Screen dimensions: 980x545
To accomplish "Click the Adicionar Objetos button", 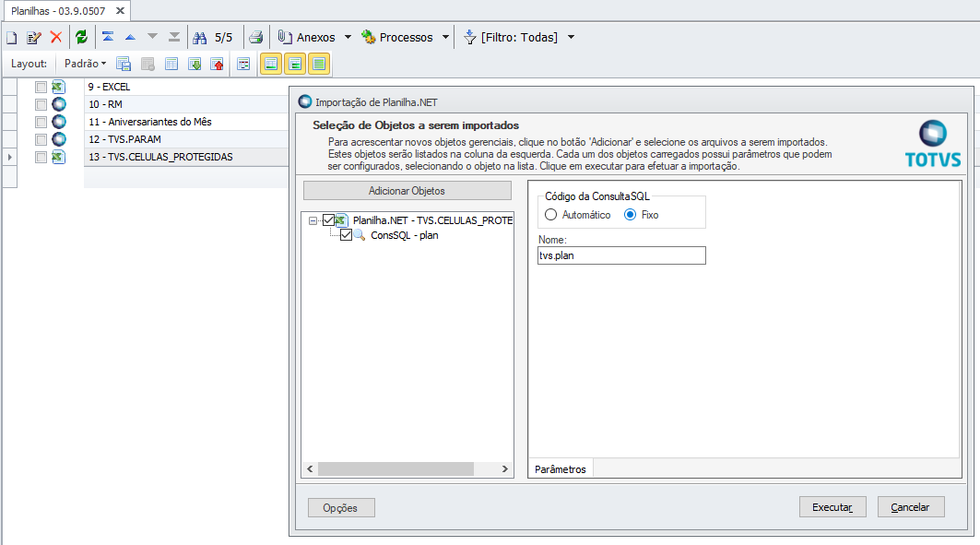I will [407, 191].
